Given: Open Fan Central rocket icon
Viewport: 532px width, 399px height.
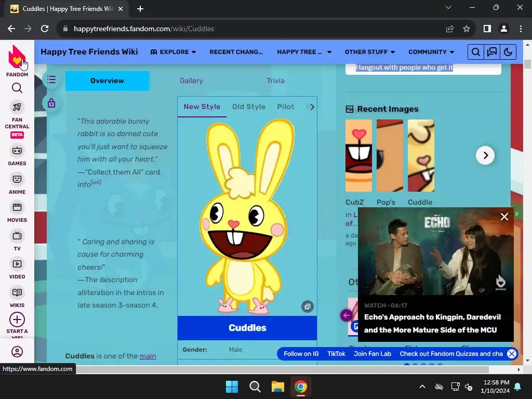Looking at the screenshot, I should click(17, 107).
